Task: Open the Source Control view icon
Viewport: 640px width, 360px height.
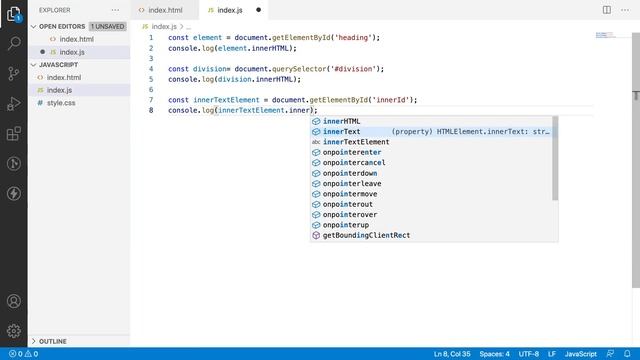Action: click(14, 73)
